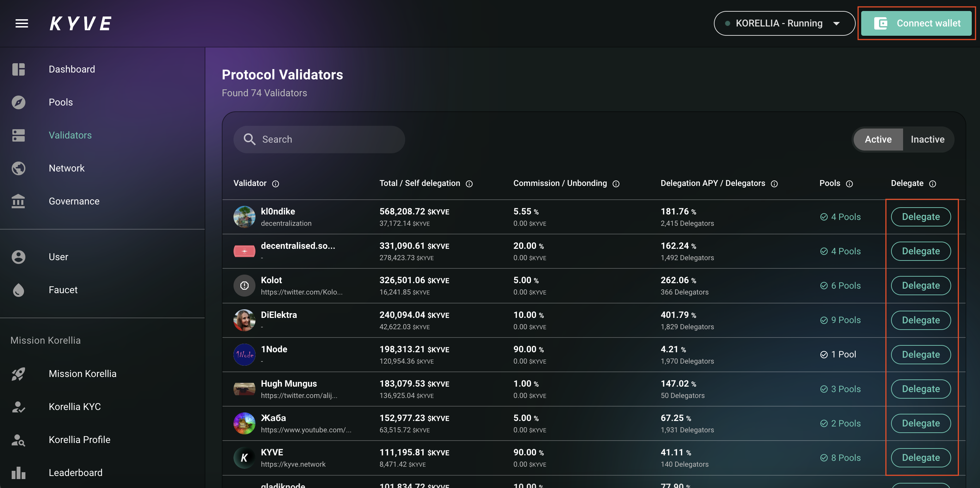
Task: Click the Dashboard sidebar icon
Action: [18, 69]
